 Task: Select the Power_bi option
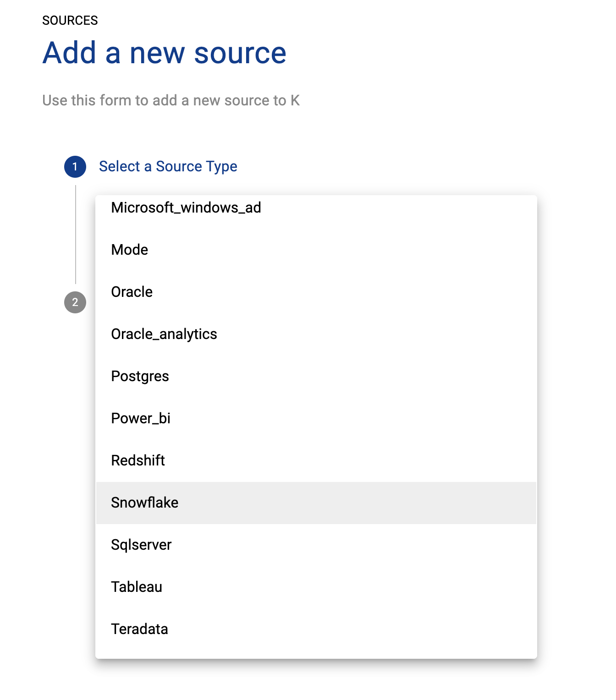[141, 418]
